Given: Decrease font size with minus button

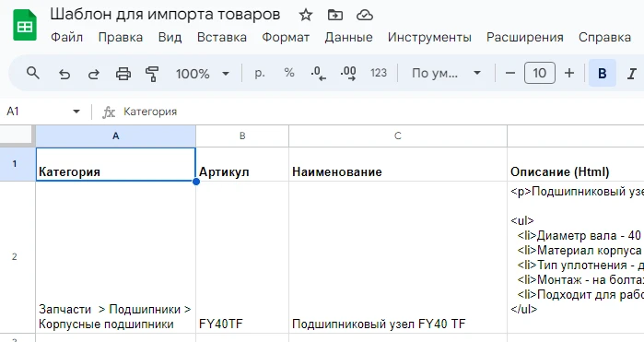Looking at the screenshot, I should [510, 73].
